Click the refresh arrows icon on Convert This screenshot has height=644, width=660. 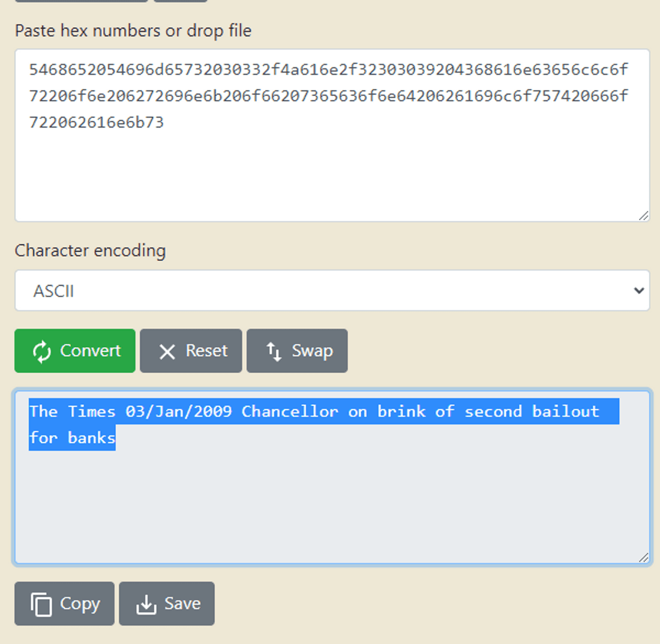click(41, 351)
